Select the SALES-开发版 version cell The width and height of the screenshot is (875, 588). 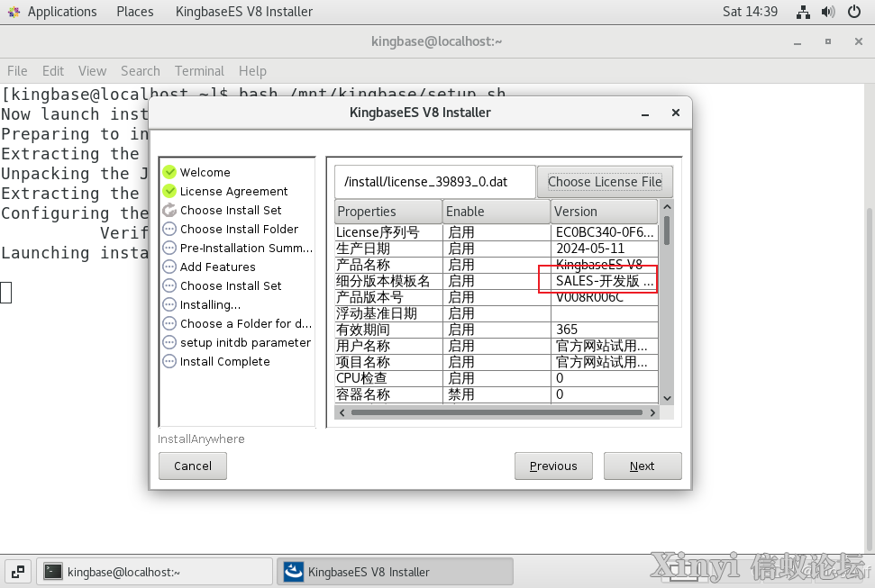[x=605, y=281]
